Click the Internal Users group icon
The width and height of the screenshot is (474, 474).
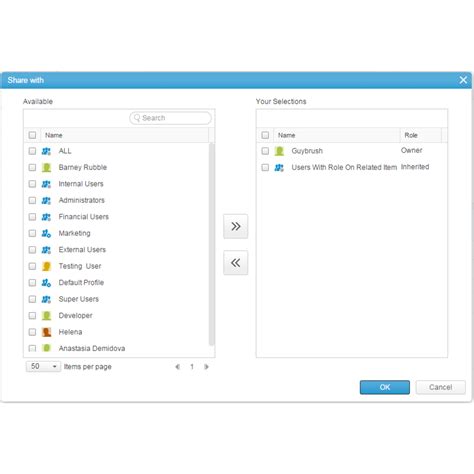[x=46, y=184]
